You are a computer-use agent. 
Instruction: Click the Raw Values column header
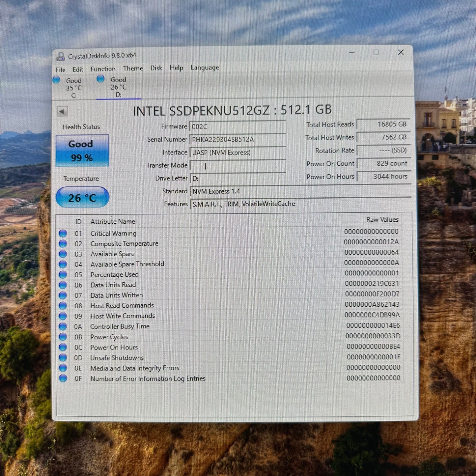pyautogui.click(x=382, y=219)
